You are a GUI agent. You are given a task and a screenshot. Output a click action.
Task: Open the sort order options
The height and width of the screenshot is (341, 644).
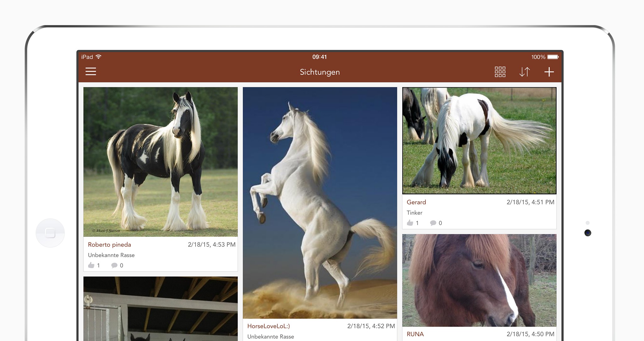click(524, 72)
